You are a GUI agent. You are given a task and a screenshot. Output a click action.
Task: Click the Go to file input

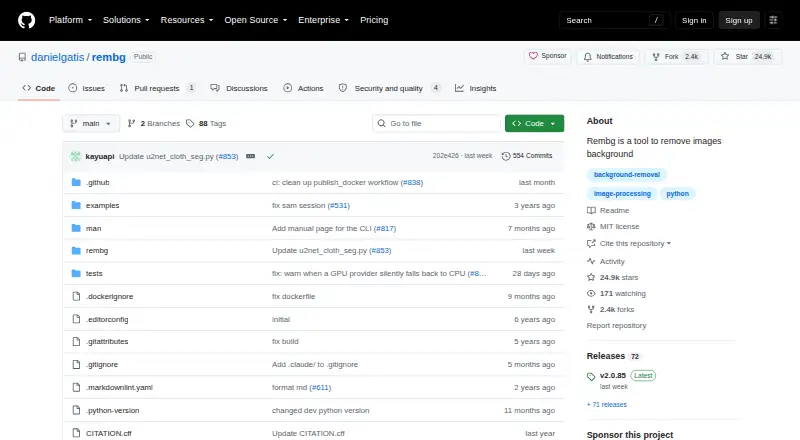(x=436, y=124)
